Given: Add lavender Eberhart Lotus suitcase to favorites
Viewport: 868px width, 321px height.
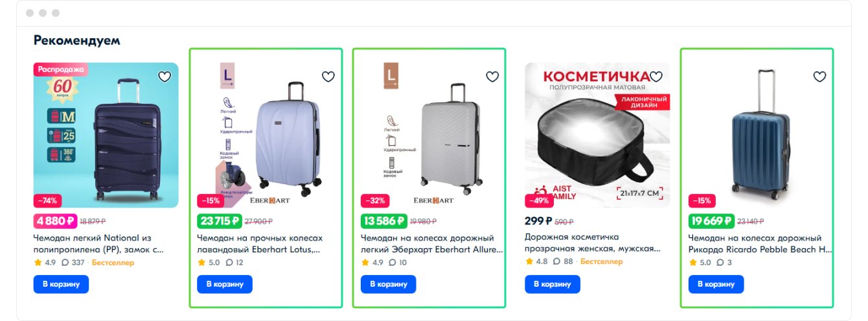Looking at the screenshot, I should 328,77.
